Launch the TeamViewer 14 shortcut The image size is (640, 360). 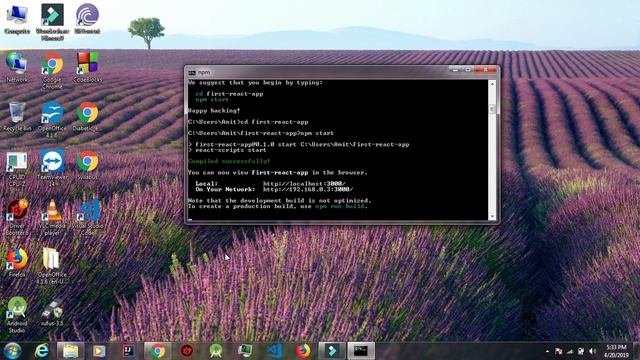tap(52, 168)
